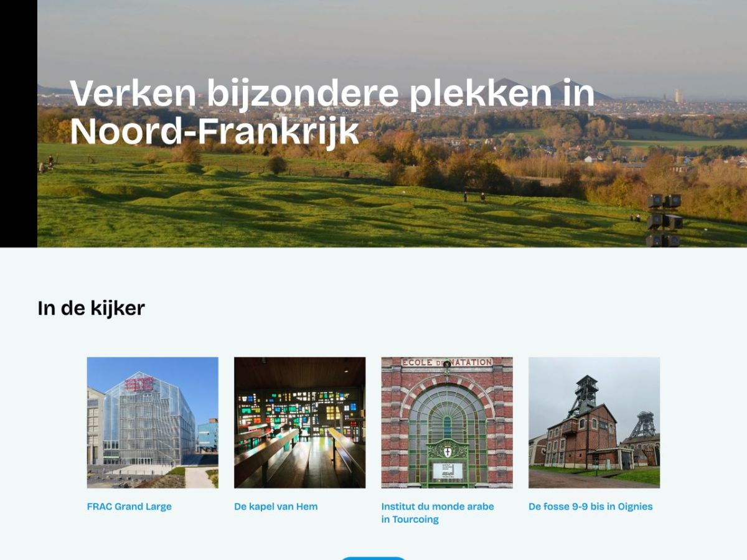Image resolution: width=747 pixels, height=560 pixels.
Task: Follow the Institut du monde arabe in Tourcoing link
Action: [436, 511]
